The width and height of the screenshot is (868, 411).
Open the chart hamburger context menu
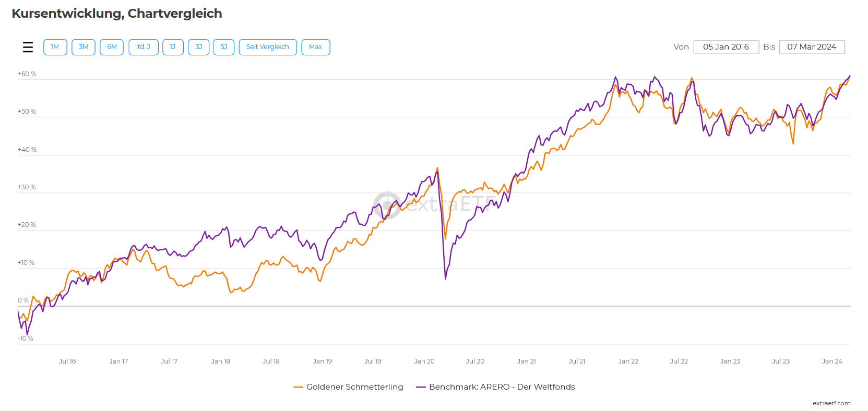(28, 47)
